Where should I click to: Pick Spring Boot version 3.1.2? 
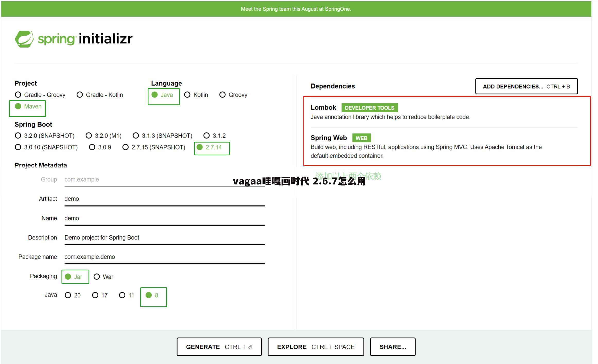pos(215,136)
